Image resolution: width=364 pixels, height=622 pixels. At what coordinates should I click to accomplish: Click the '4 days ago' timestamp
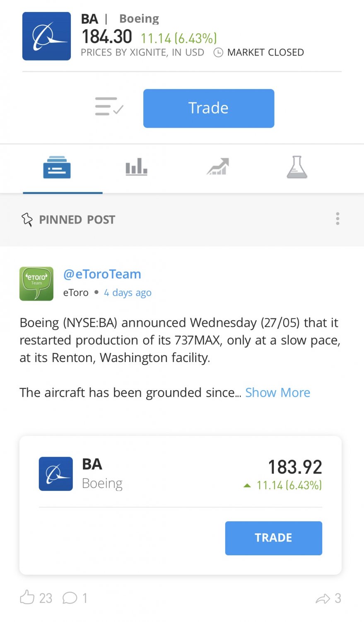pos(128,293)
